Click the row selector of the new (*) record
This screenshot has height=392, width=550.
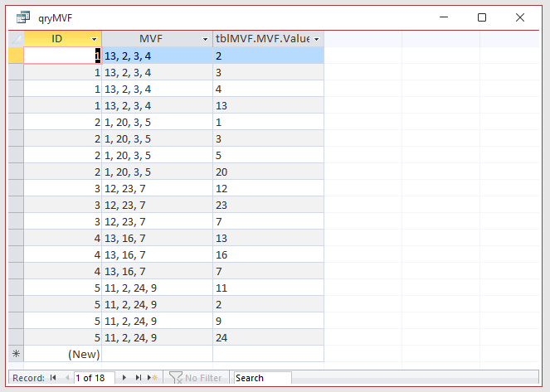[x=16, y=354]
